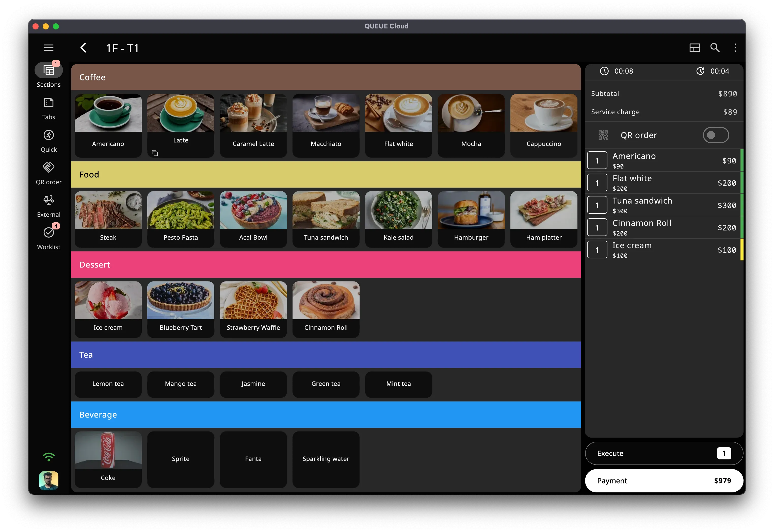Open the three-dot more options menu
Screen dimensions: 774x532
click(x=735, y=48)
